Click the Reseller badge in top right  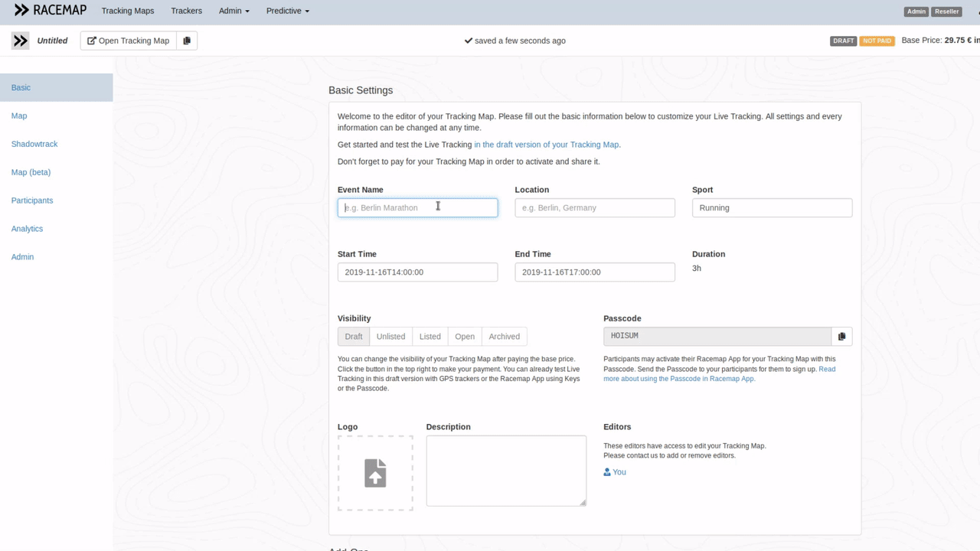(946, 11)
